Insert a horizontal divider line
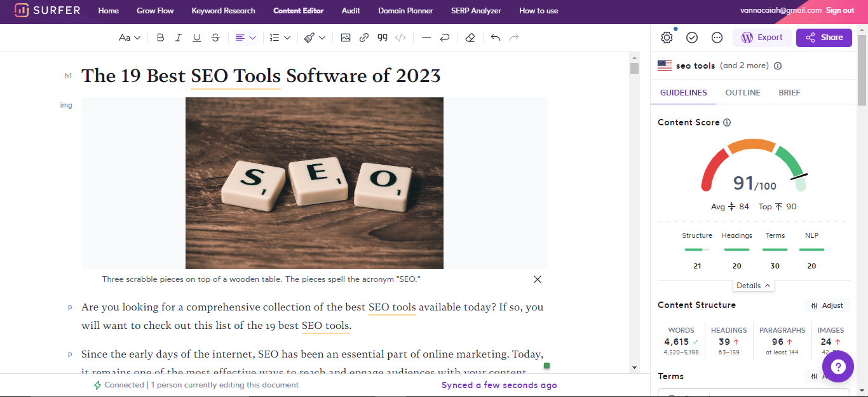Image resolution: width=868 pixels, height=397 pixels. click(x=426, y=38)
